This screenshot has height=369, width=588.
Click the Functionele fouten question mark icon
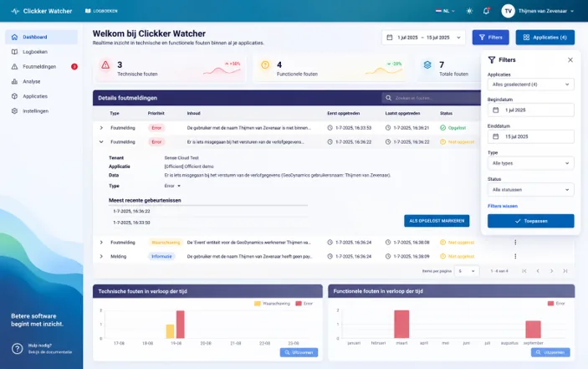(265, 65)
